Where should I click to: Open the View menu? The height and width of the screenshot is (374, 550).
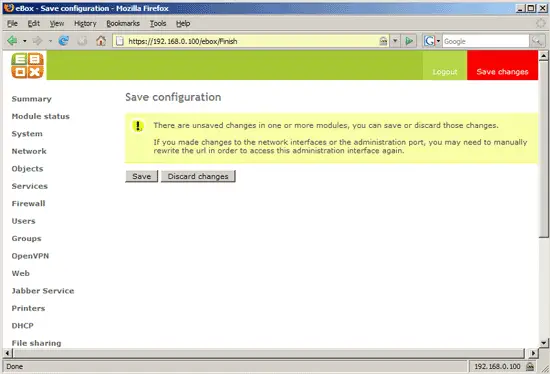click(56, 24)
